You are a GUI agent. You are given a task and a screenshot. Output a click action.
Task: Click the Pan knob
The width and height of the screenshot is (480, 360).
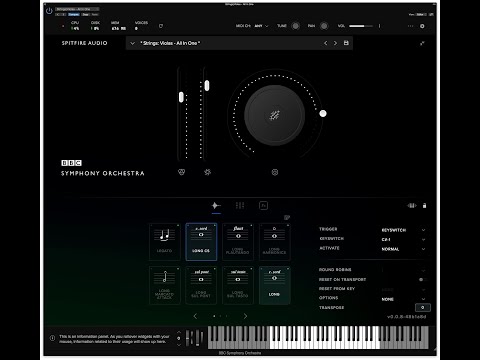pyautogui.click(x=324, y=26)
